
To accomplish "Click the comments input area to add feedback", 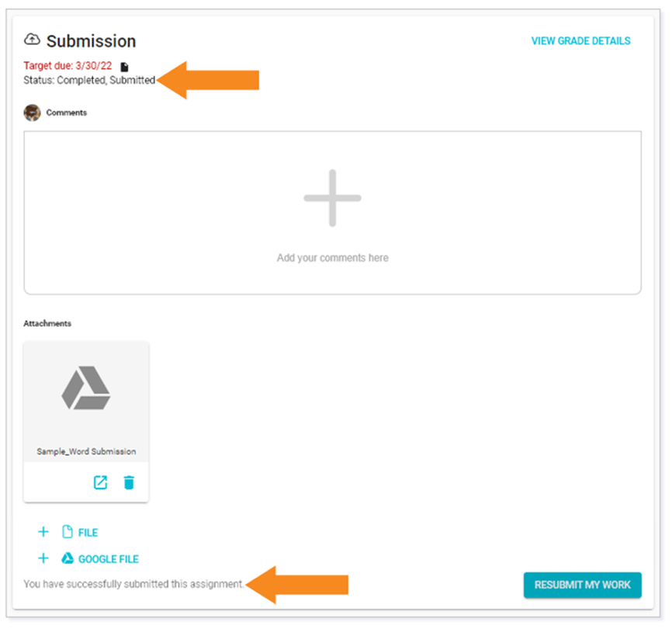I will click(332, 256).
